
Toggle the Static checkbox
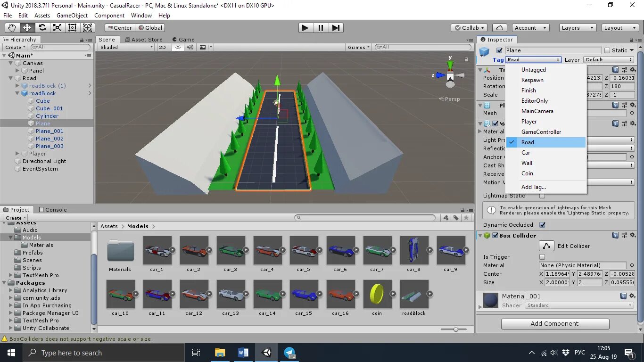tap(607, 50)
